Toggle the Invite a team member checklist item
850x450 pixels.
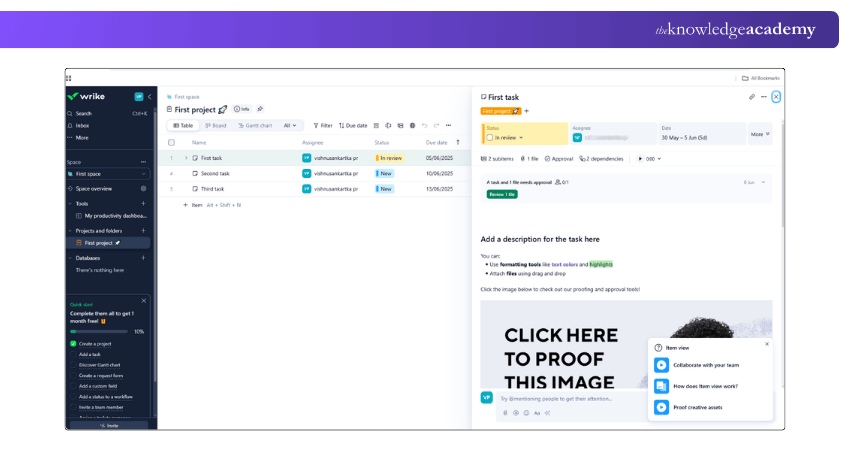tap(73, 407)
